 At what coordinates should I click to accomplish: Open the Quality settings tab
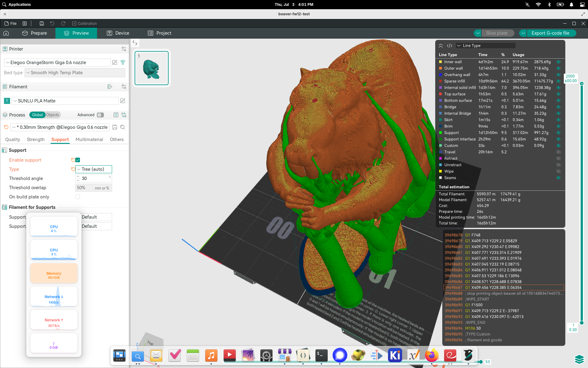tap(13, 140)
